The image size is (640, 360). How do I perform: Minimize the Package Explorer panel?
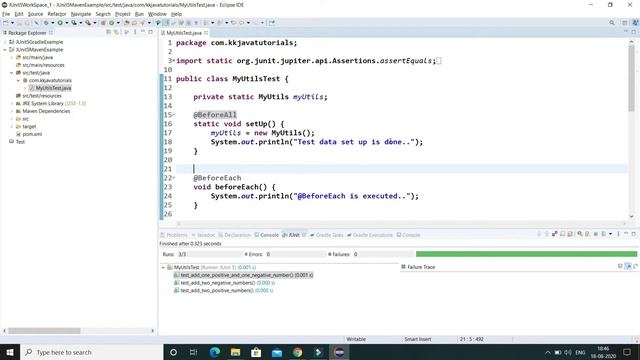tap(142, 32)
